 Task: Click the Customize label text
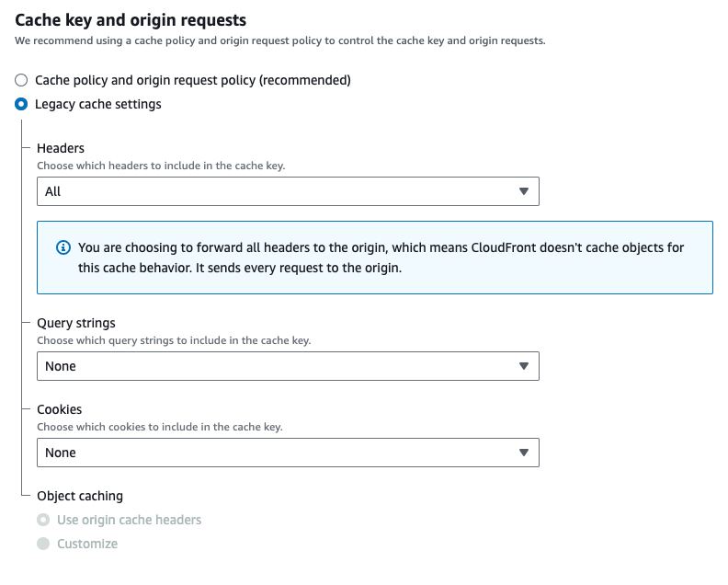87,544
